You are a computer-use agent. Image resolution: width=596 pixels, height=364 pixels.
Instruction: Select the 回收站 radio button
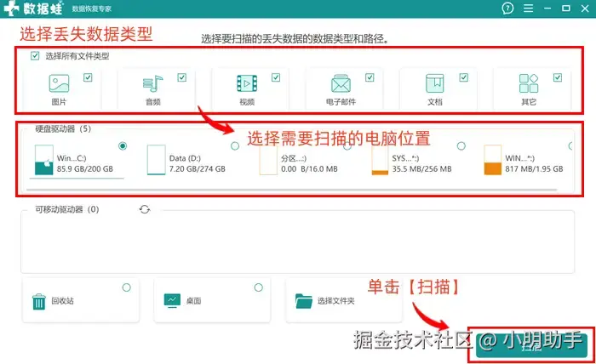(x=127, y=287)
